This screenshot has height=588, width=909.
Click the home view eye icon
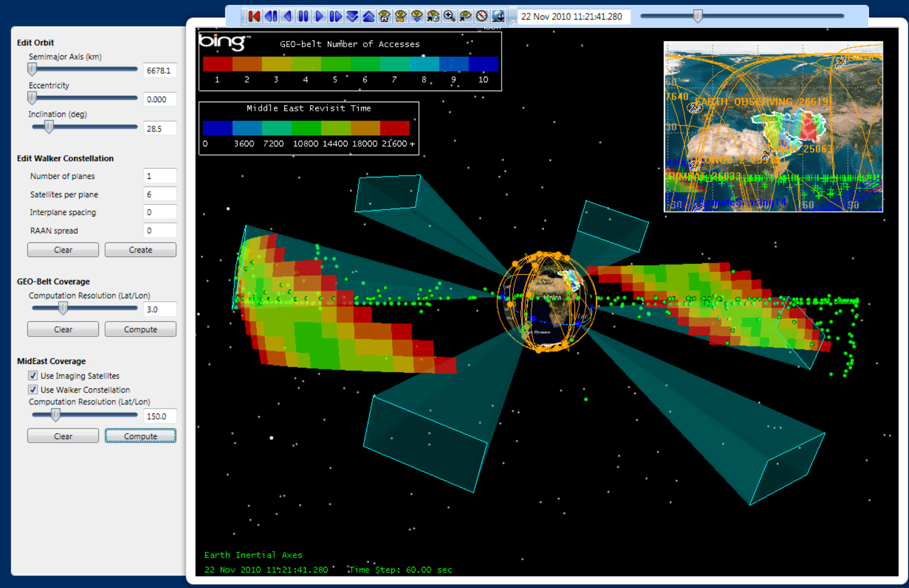pos(384,16)
